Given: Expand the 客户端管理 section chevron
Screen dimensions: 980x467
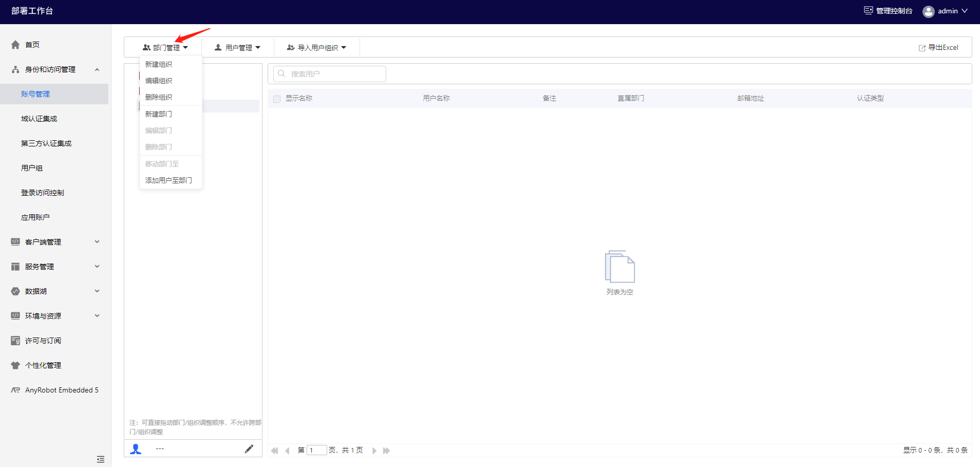Looking at the screenshot, I should [x=97, y=242].
